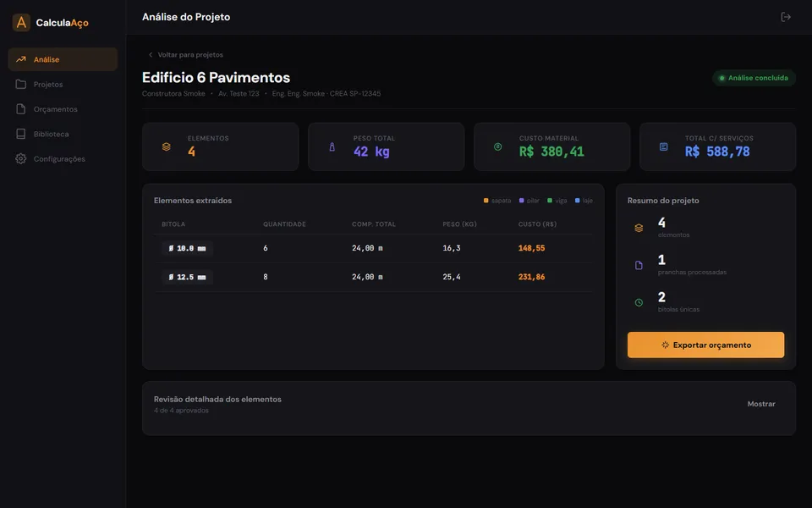Click the summary elementos layers icon
The width and height of the screenshot is (812, 508).
639,228
